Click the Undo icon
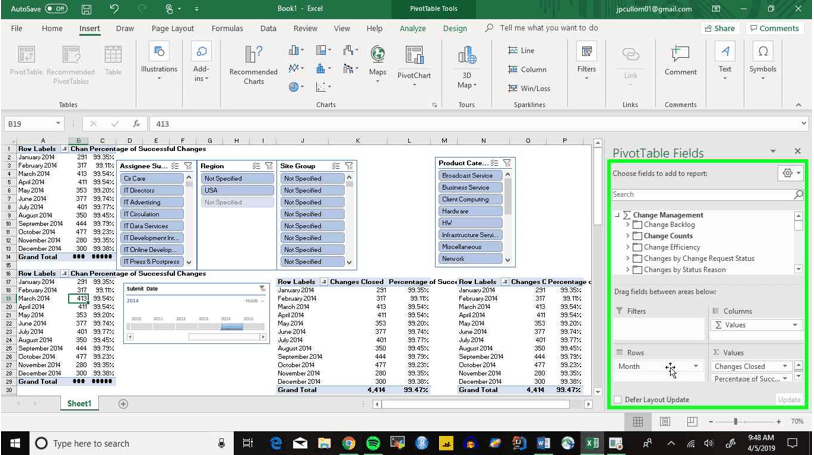Image resolution: width=814 pixels, height=455 pixels. (114, 9)
